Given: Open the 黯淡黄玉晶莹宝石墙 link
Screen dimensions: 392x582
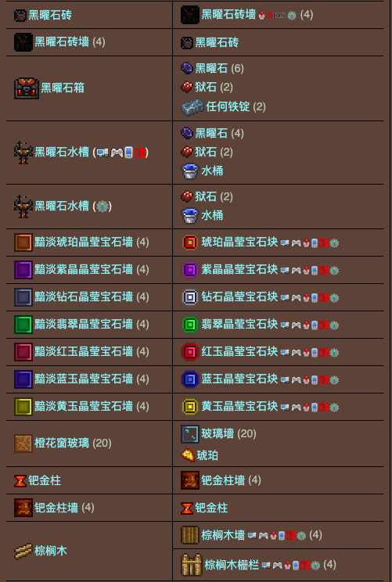Looking at the screenshot, I should pyautogui.click(x=84, y=407).
